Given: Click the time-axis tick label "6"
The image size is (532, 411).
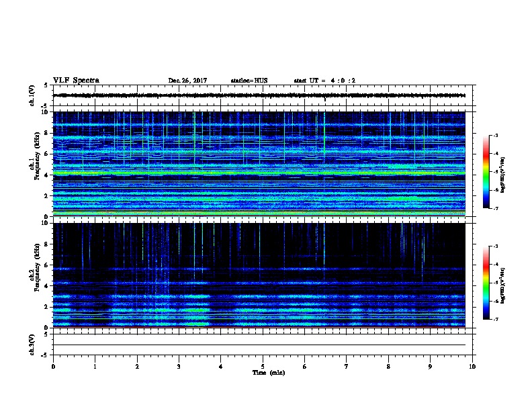Looking at the screenshot, I should 305,367.
